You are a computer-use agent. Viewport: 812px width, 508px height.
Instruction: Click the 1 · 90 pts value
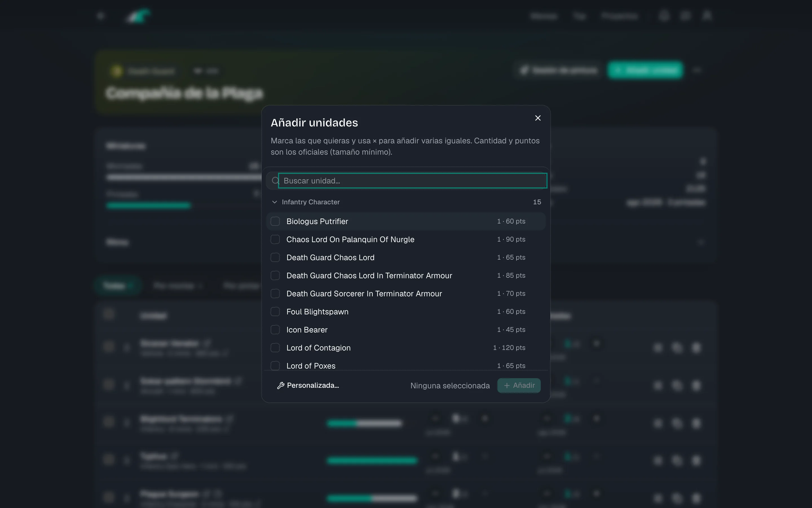point(511,240)
